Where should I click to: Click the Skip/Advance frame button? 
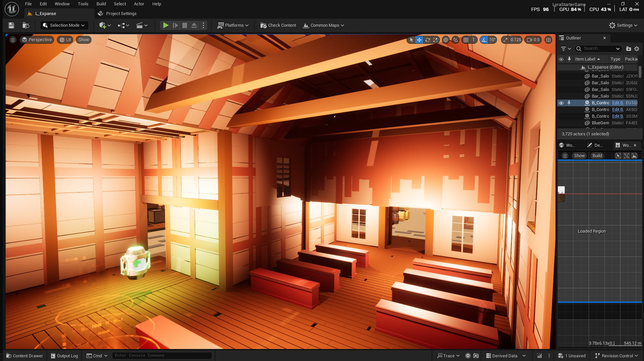point(175,25)
